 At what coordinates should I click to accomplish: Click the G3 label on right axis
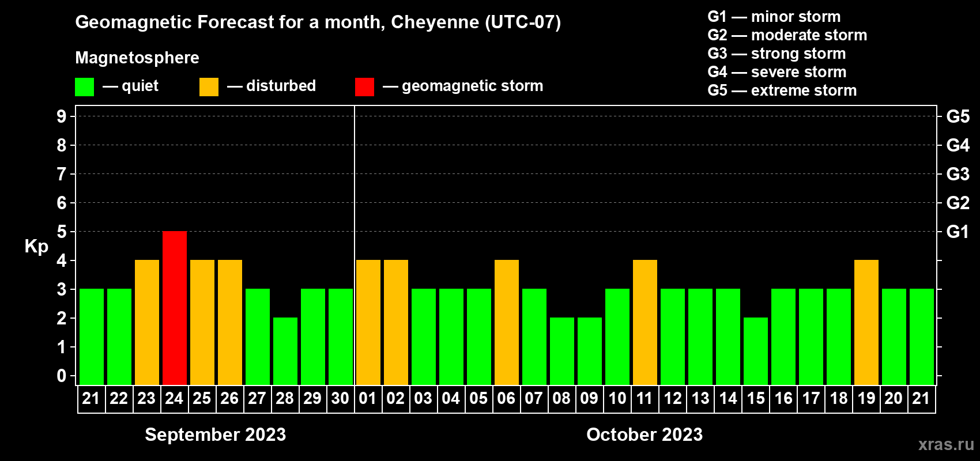[x=958, y=174]
